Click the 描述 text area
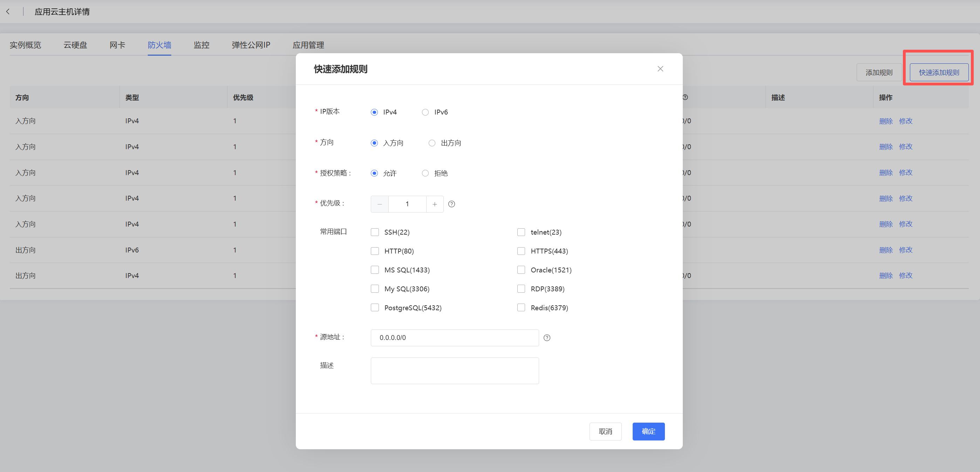 coord(455,371)
